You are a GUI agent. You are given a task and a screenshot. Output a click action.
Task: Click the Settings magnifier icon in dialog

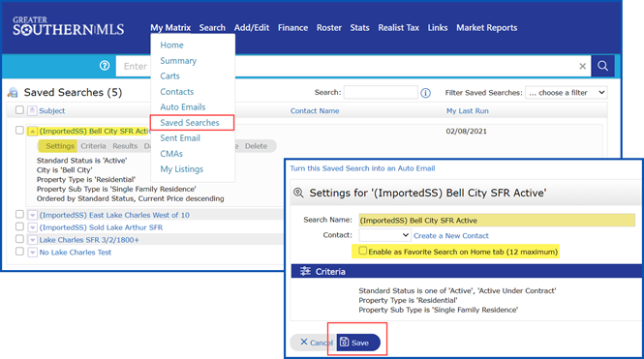[x=298, y=193]
